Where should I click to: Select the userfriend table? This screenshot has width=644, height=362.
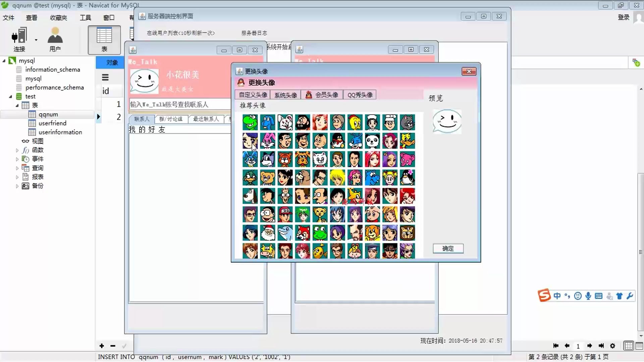[52, 123]
